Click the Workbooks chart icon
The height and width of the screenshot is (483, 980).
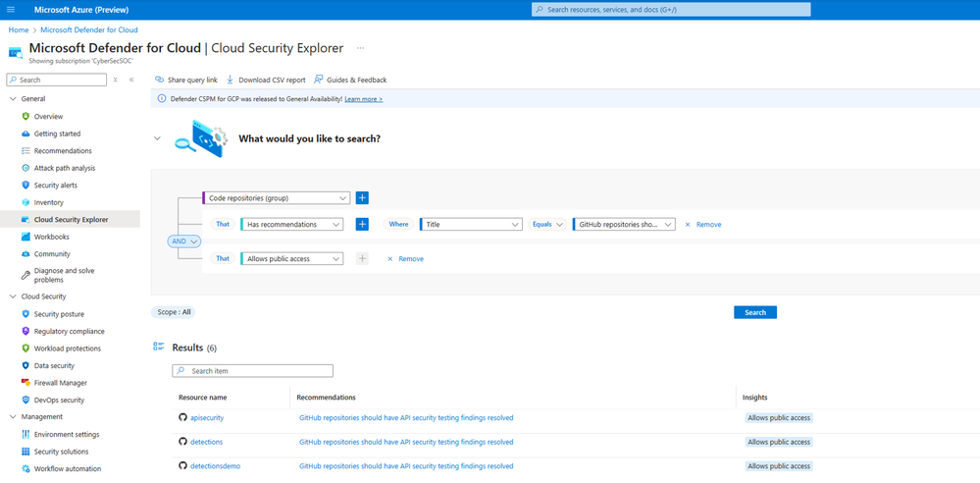26,238
